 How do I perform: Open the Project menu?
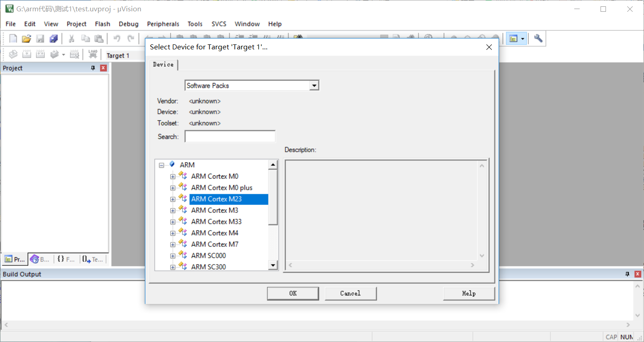click(77, 24)
